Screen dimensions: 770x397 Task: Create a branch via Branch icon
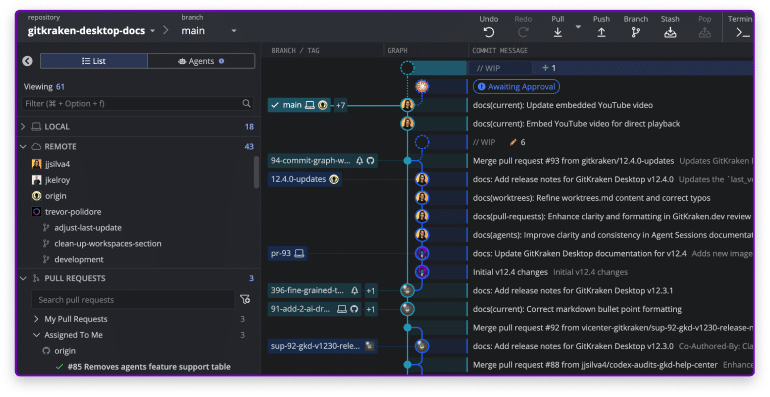[x=635, y=32]
